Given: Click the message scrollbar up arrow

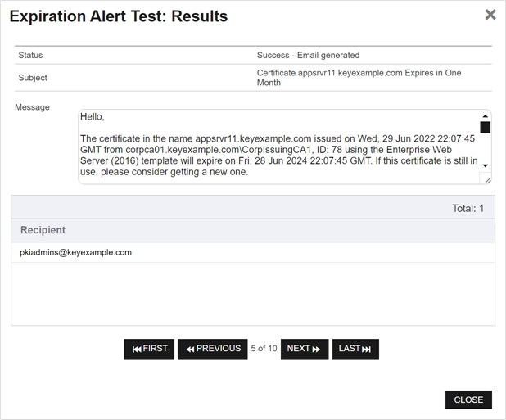Looking at the screenshot, I should click(486, 116).
